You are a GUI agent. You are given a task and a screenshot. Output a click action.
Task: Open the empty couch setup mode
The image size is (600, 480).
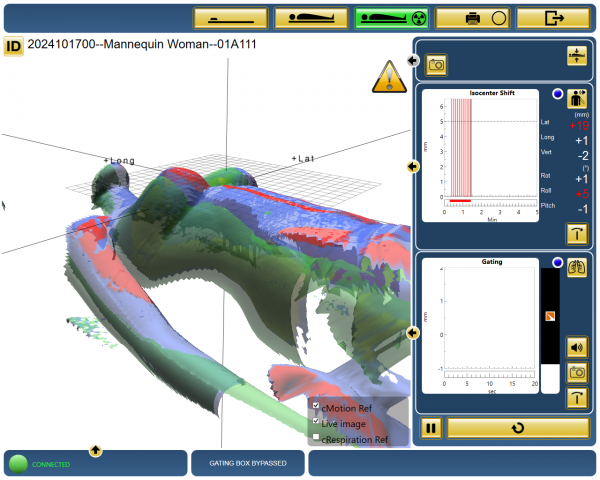point(231,18)
